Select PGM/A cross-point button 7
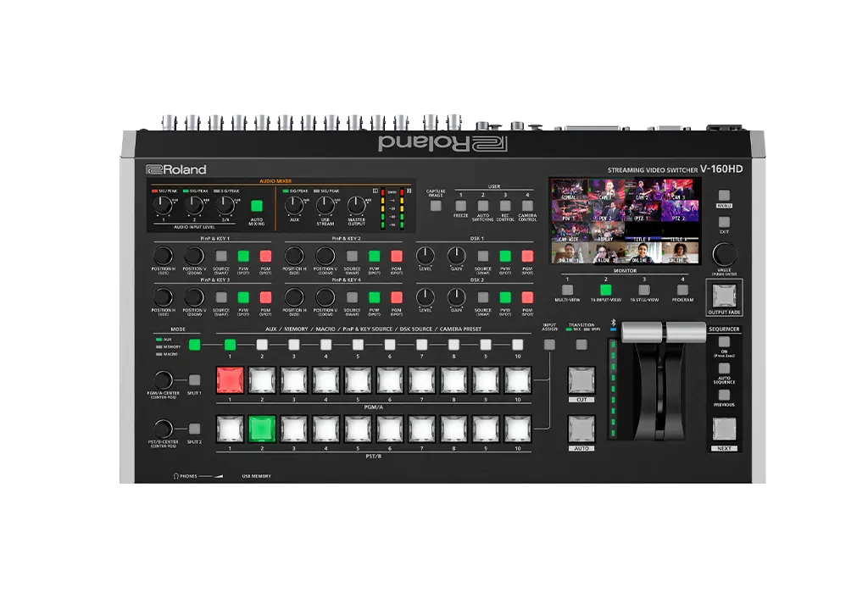This screenshot has width=868, height=598. (422, 380)
